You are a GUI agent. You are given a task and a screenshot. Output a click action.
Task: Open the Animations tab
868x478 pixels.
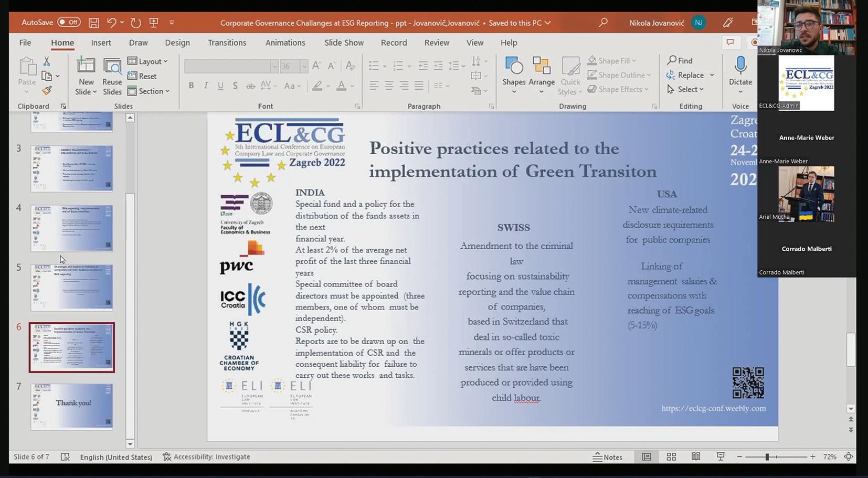[285, 43]
